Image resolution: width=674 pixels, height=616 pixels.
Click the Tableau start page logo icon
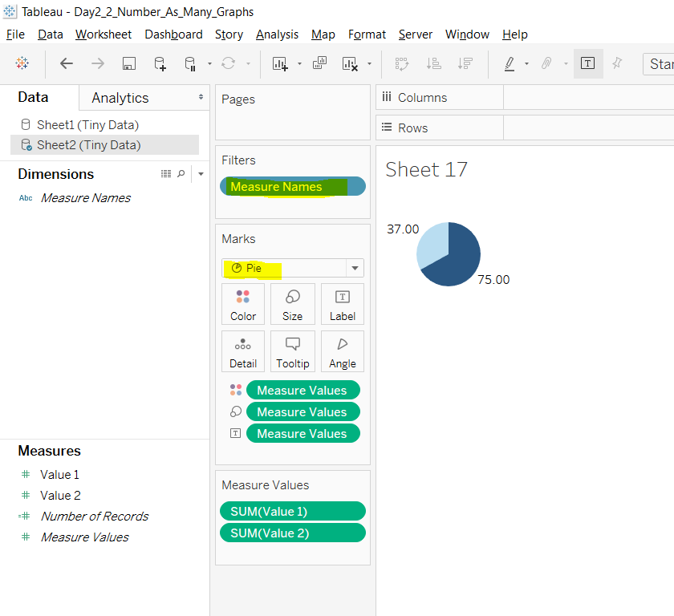click(x=22, y=63)
